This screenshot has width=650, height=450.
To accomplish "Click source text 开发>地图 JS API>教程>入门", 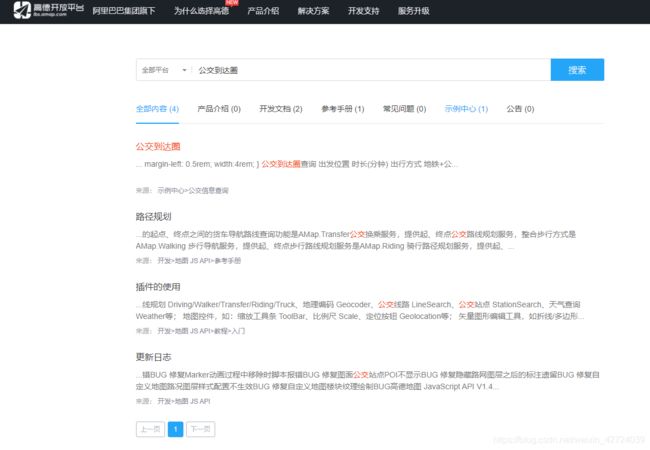I will click(x=201, y=331).
